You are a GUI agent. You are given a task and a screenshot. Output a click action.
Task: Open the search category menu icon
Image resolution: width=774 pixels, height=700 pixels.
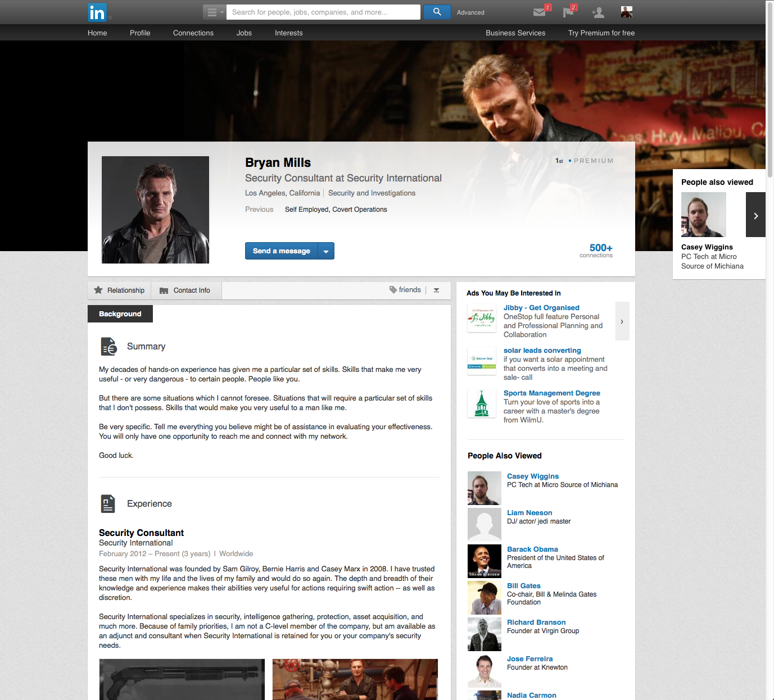[x=214, y=12]
